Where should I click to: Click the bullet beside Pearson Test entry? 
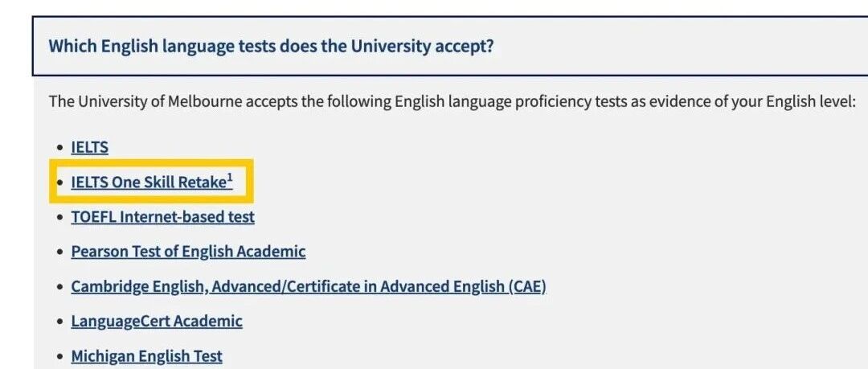point(59,252)
